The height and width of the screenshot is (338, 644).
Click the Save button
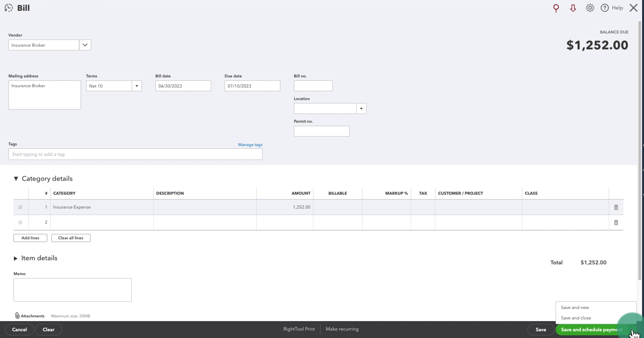(541, 330)
